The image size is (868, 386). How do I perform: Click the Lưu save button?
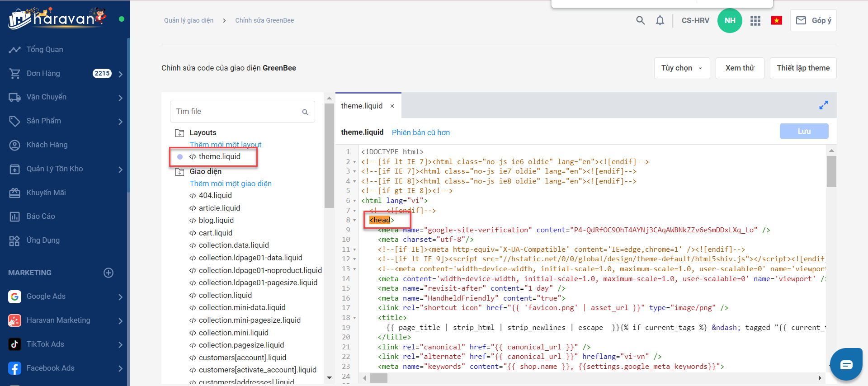point(804,131)
